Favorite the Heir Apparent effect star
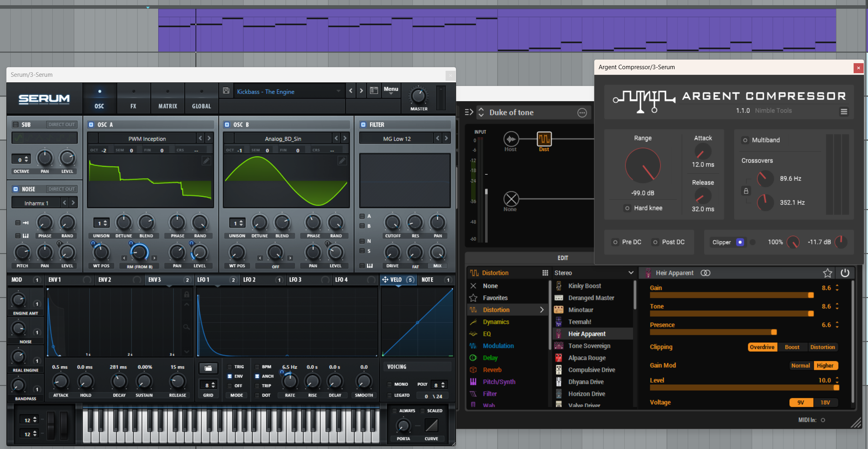868x449 pixels. [827, 273]
